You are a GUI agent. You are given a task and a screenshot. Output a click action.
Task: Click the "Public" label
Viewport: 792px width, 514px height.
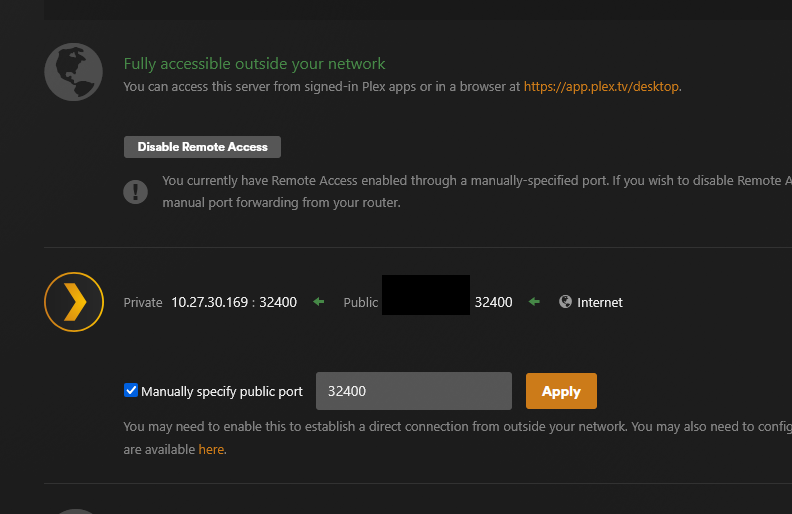pos(361,302)
